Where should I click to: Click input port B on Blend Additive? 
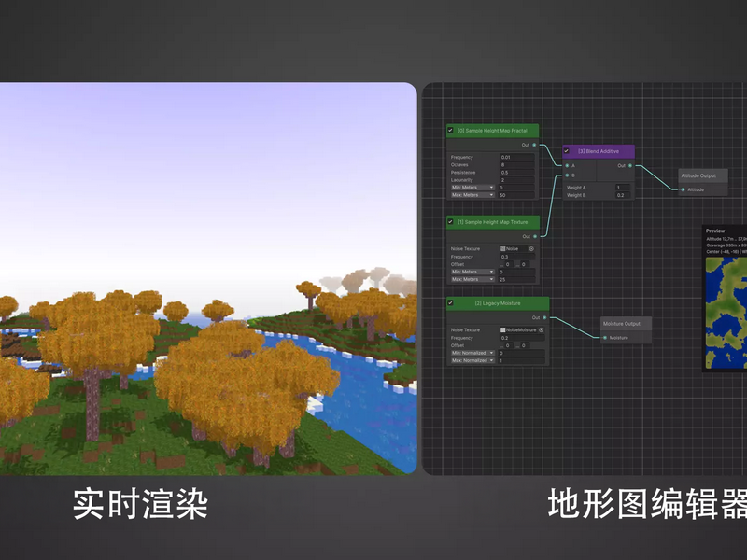(x=567, y=175)
